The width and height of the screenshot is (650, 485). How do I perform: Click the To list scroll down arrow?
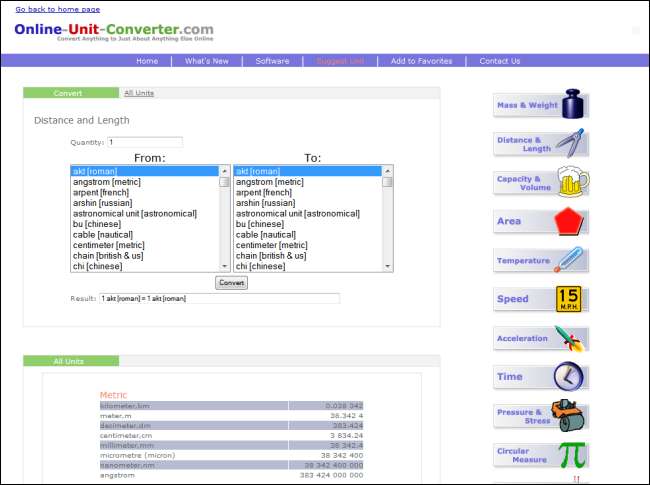click(x=388, y=266)
